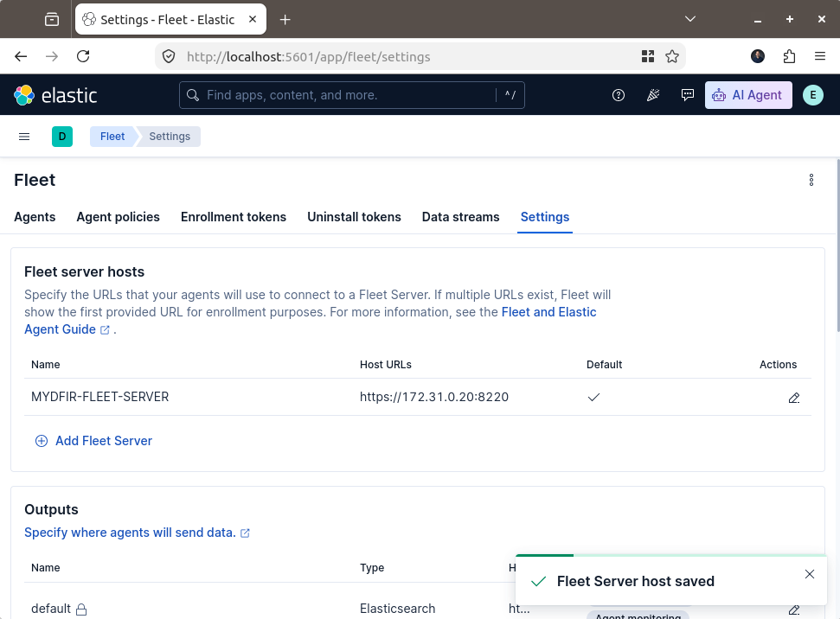Open the Enrollment tokens tab
Viewport: 840px width, 619px height.
[x=234, y=217]
